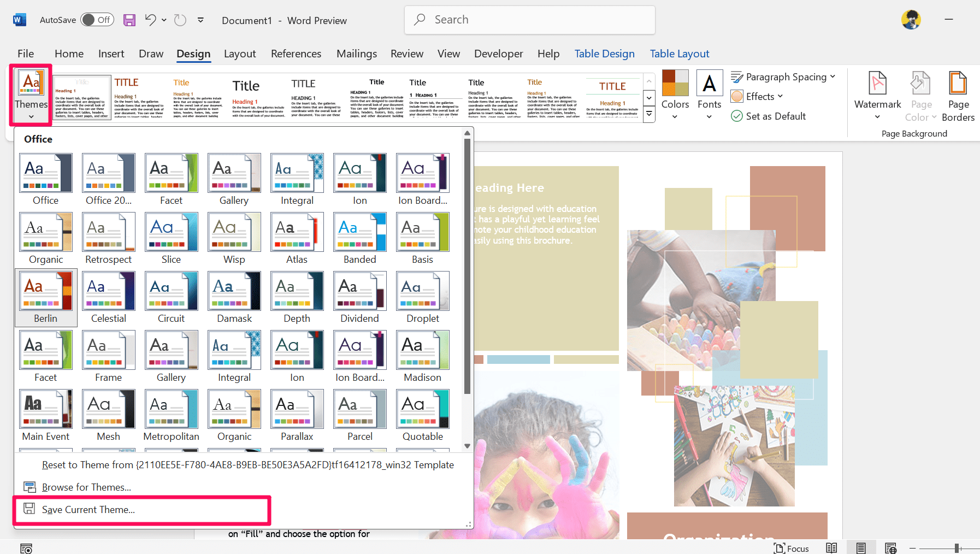Screen dimensions: 980x554
Task: Click the Draw tab
Action: 151,54
